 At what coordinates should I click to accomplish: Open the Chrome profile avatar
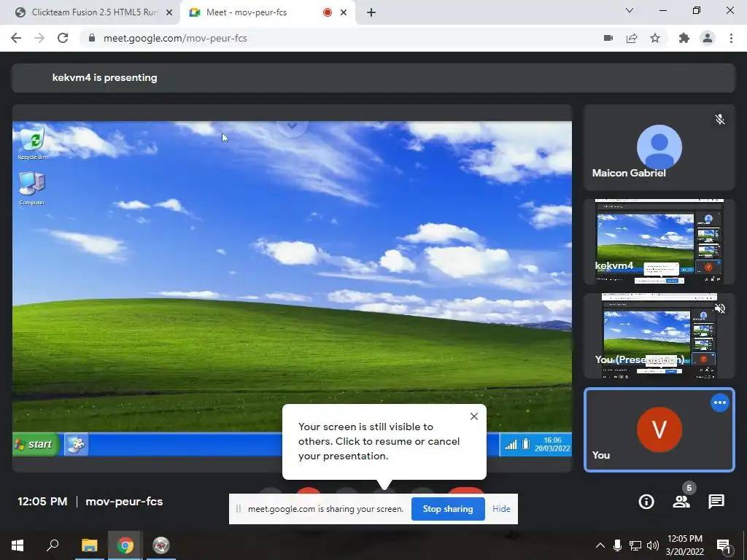coord(708,38)
